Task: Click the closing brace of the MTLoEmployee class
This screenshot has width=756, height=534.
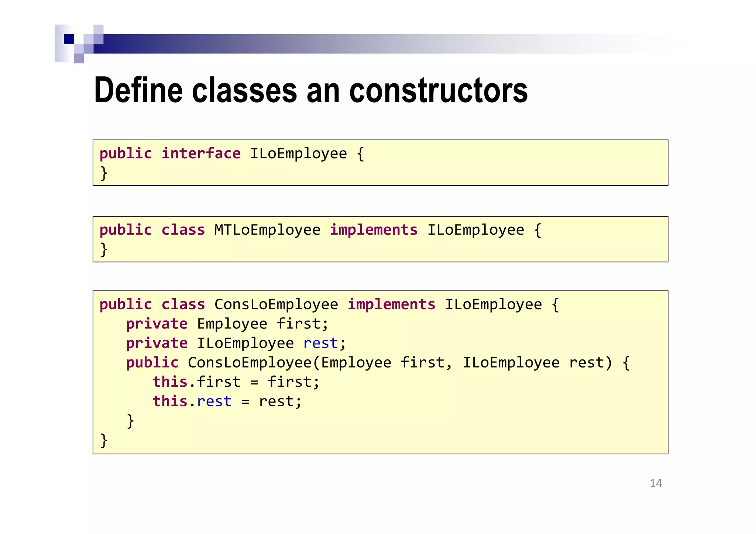Action: pyautogui.click(x=104, y=249)
